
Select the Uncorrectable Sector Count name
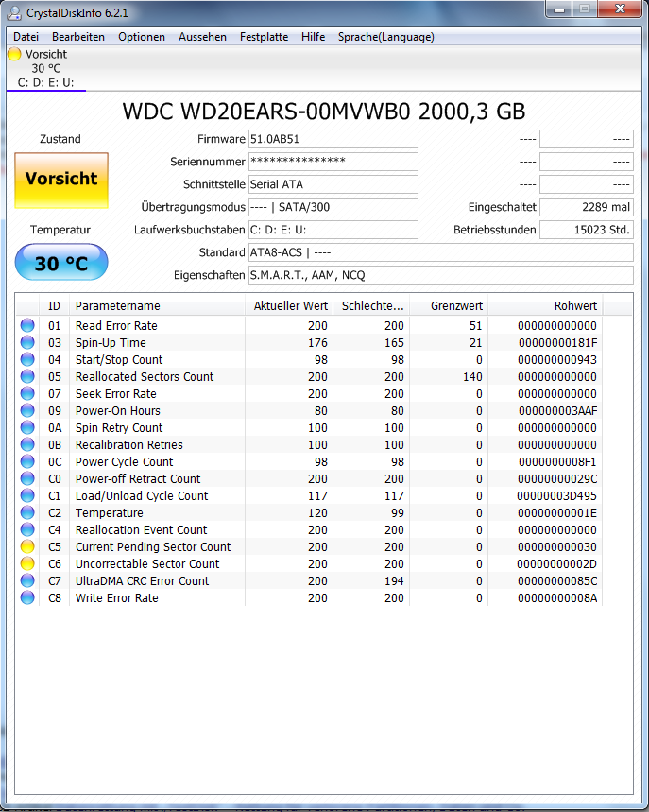click(147, 564)
